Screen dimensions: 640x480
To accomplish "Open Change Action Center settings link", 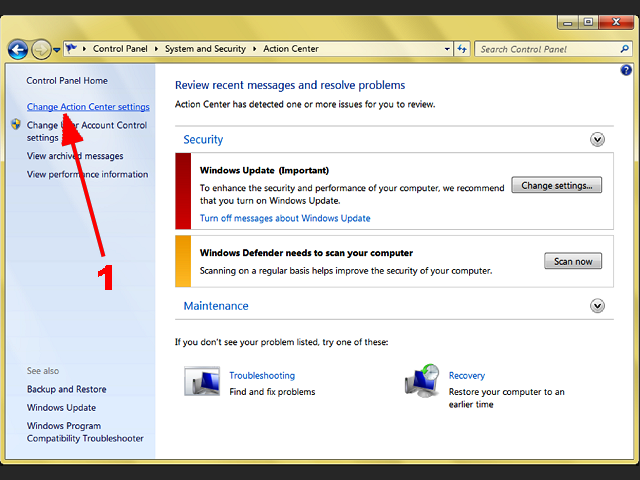I will pyautogui.click(x=88, y=107).
